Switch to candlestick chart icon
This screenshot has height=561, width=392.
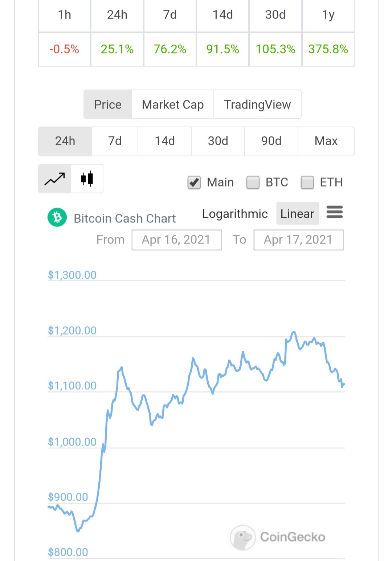click(x=87, y=179)
